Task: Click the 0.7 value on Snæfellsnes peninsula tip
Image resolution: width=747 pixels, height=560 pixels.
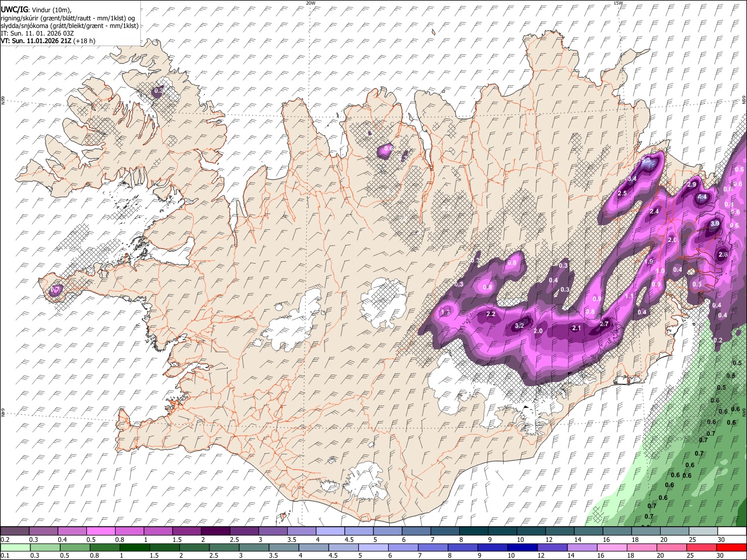Action: click(x=56, y=289)
